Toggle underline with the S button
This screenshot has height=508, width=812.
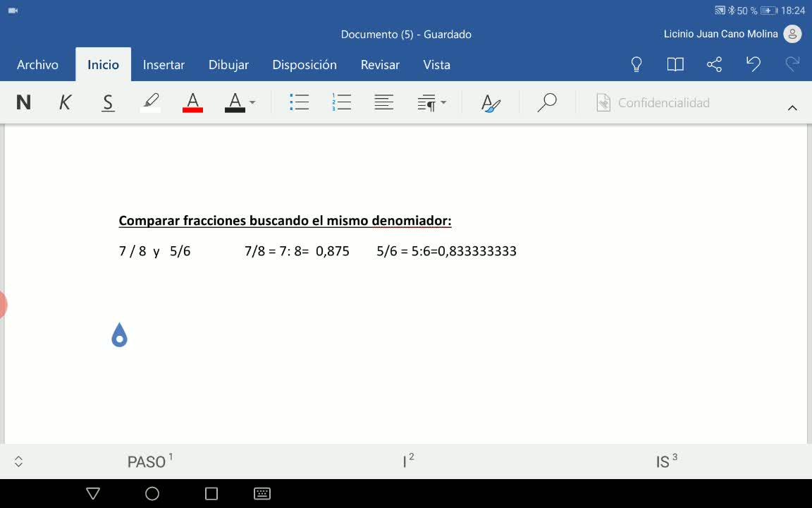coord(108,103)
